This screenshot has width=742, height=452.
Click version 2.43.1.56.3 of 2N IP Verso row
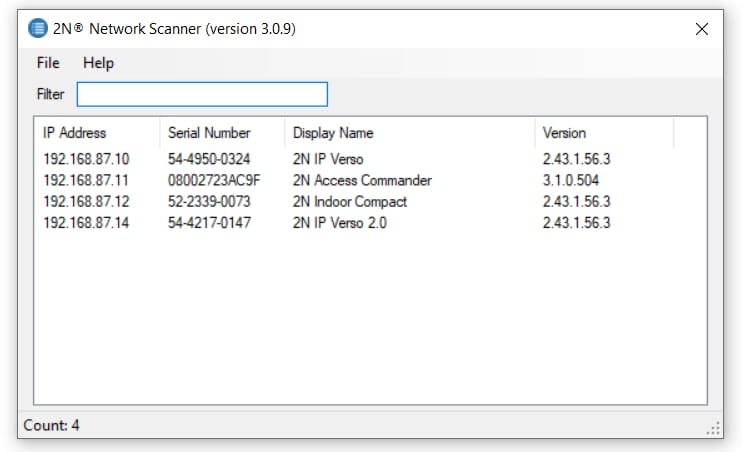click(576, 159)
